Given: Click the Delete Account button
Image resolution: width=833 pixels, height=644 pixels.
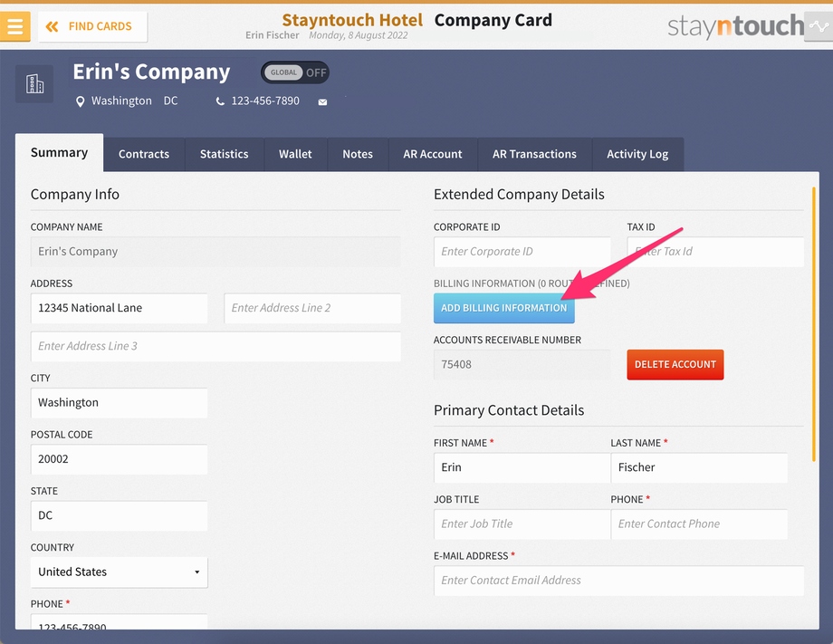Looking at the screenshot, I should click(x=675, y=364).
